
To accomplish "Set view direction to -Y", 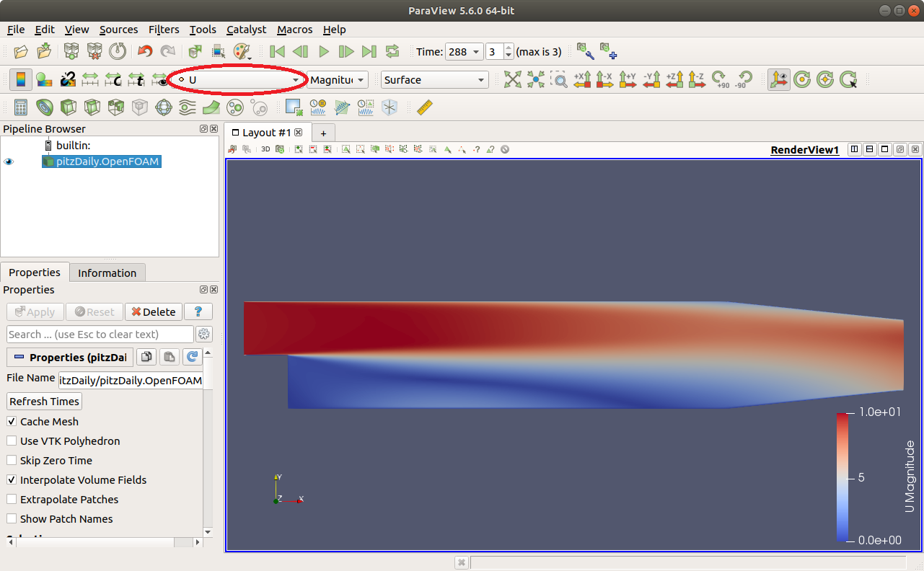I will tap(651, 79).
